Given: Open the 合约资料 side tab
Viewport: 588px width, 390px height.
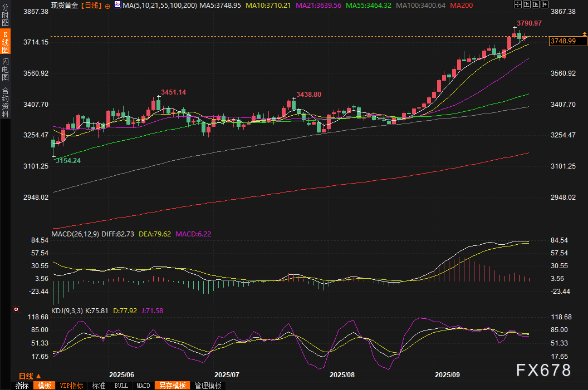Looking at the screenshot, I should [5, 102].
